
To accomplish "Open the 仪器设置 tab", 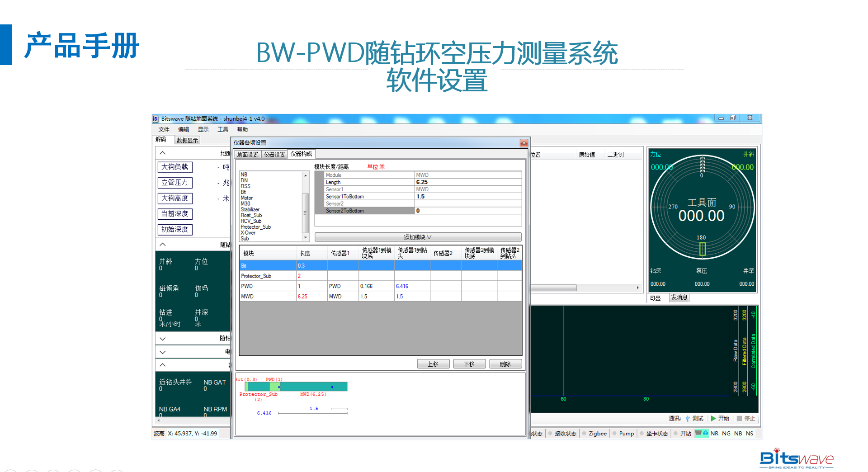I will click(274, 155).
